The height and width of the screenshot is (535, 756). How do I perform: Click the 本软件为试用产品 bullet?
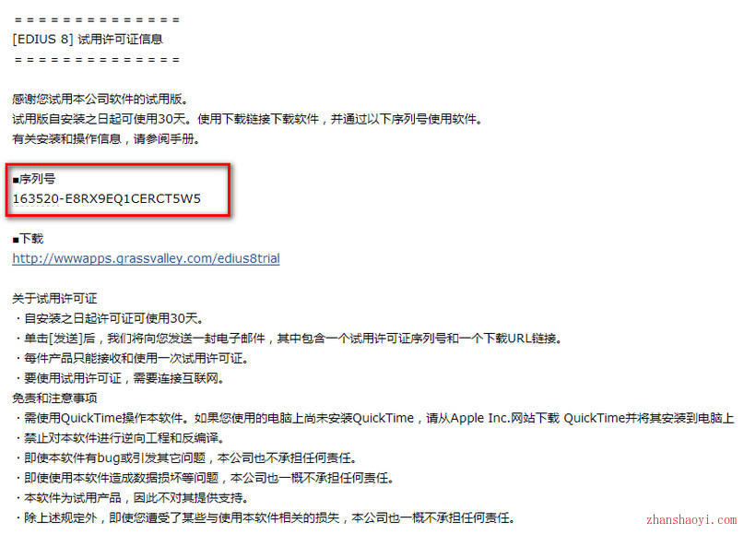coord(132,498)
